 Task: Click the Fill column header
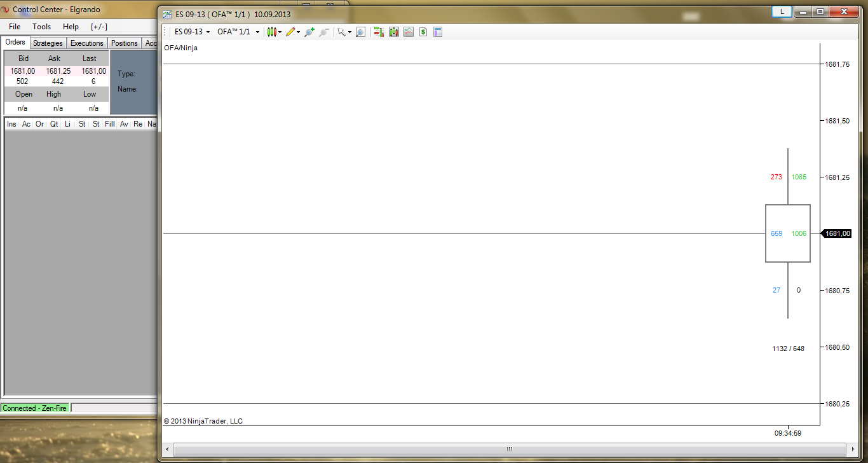point(110,124)
